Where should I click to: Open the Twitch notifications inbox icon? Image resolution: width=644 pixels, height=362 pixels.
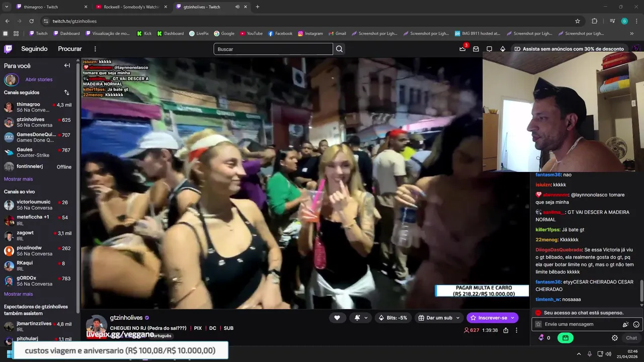(x=476, y=49)
